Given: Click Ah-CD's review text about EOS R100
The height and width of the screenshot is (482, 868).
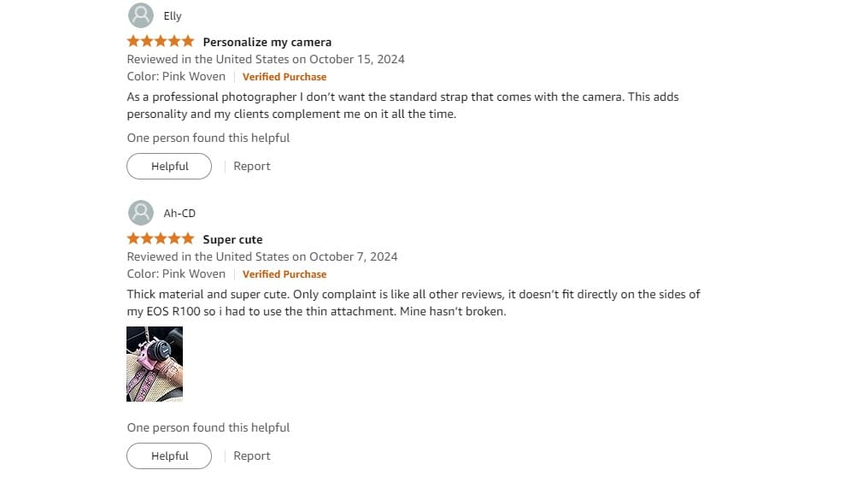Looking at the screenshot, I should pos(413,303).
